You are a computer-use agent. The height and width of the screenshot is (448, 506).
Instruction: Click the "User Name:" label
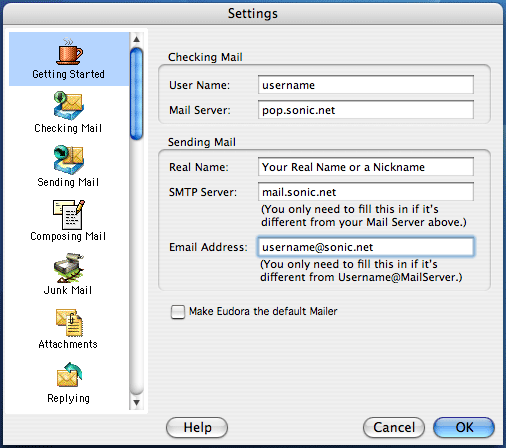click(x=199, y=85)
